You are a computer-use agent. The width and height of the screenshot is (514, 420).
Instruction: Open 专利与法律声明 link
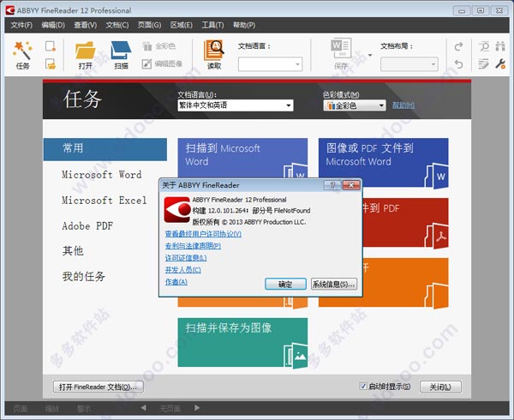(x=193, y=246)
